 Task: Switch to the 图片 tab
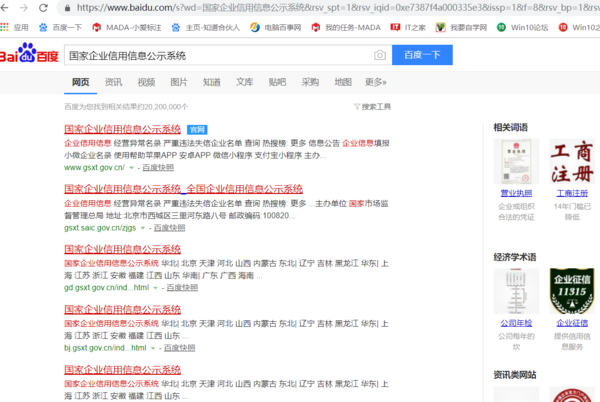[x=179, y=82]
